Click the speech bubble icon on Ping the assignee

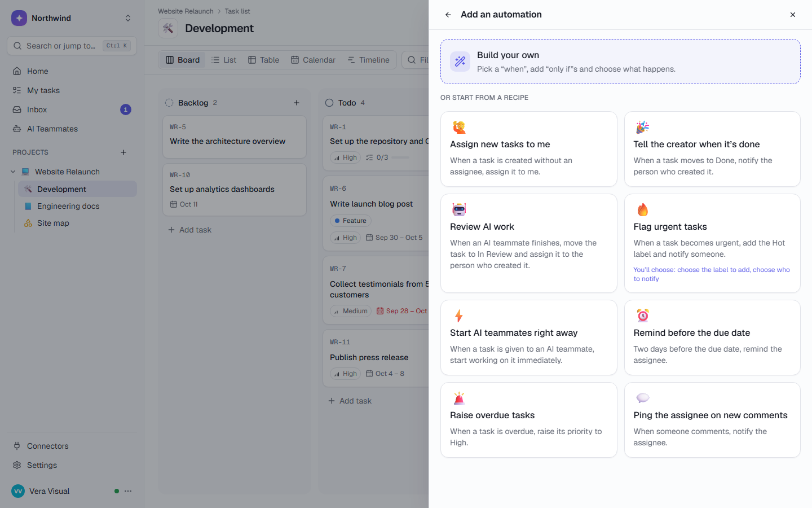642,398
